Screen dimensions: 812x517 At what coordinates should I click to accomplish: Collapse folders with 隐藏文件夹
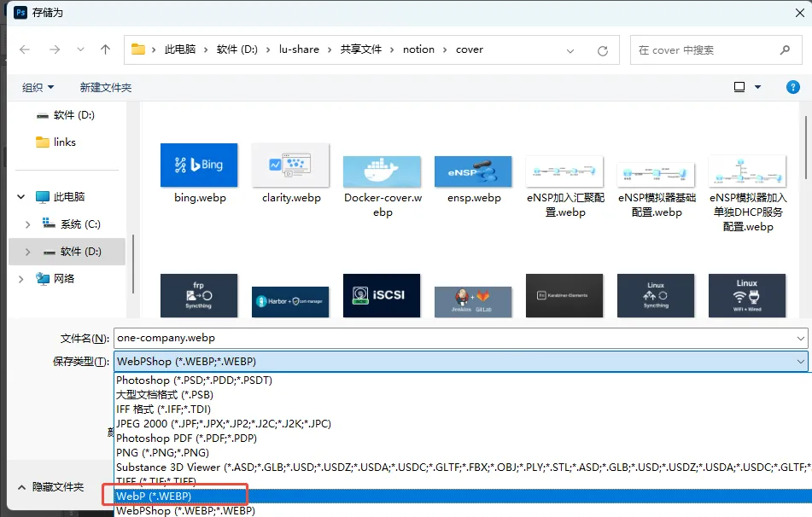(50, 487)
